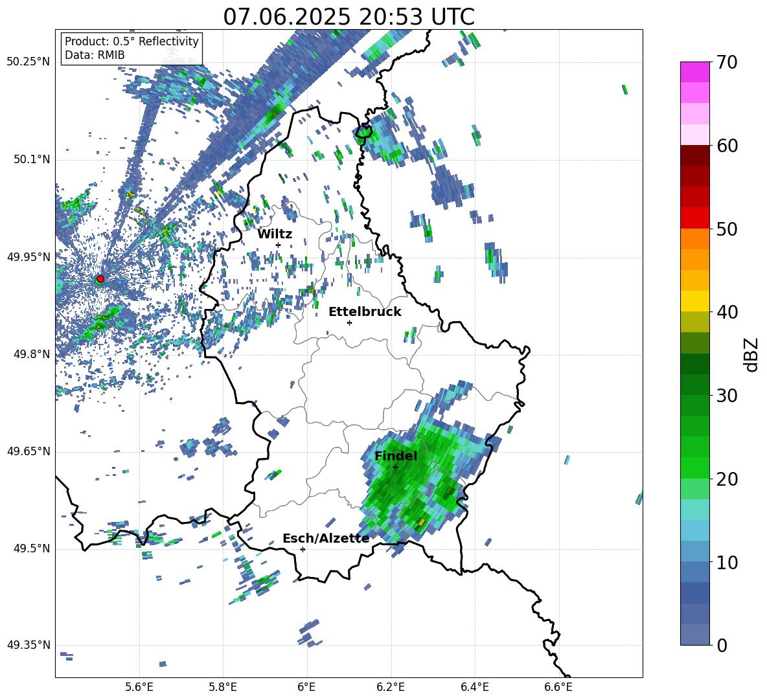The image size is (767, 700).
Task: Click the 50 tick label on colorbar
Action: (727, 229)
